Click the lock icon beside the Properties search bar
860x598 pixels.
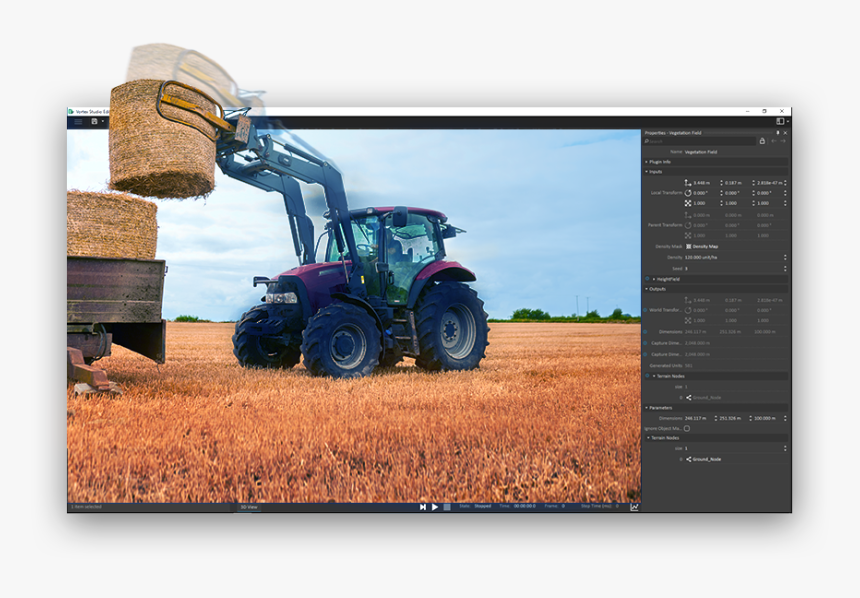coord(763,141)
